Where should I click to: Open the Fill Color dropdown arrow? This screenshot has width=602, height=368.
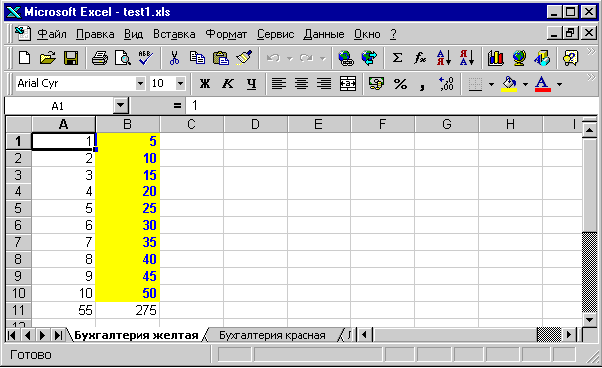[525, 84]
